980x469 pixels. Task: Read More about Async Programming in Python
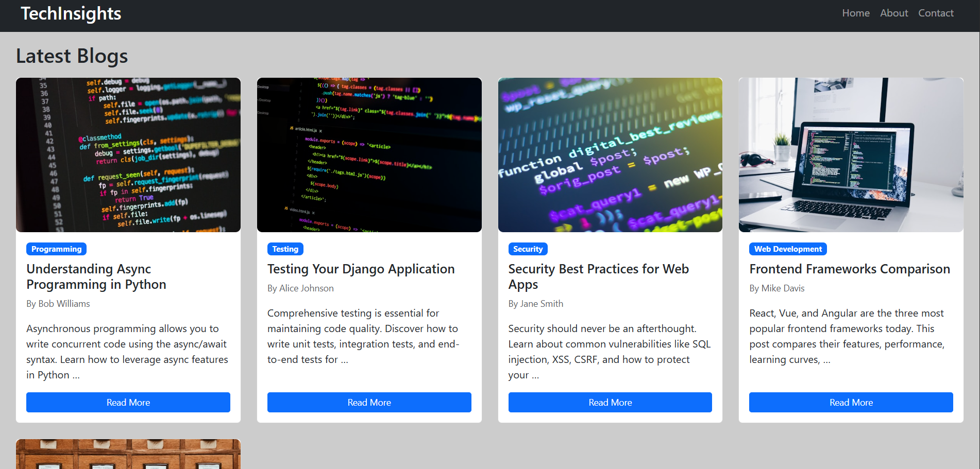tap(128, 403)
